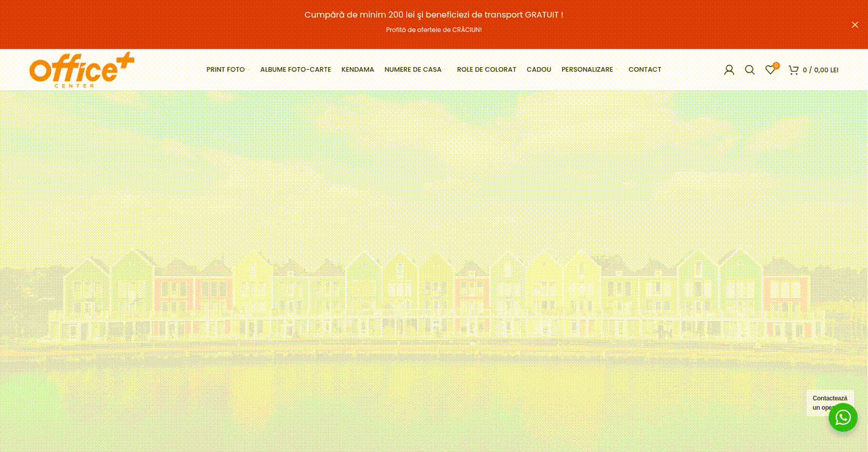Open the search magnifier icon
The height and width of the screenshot is (452, 868).
[x=749, y=70]
